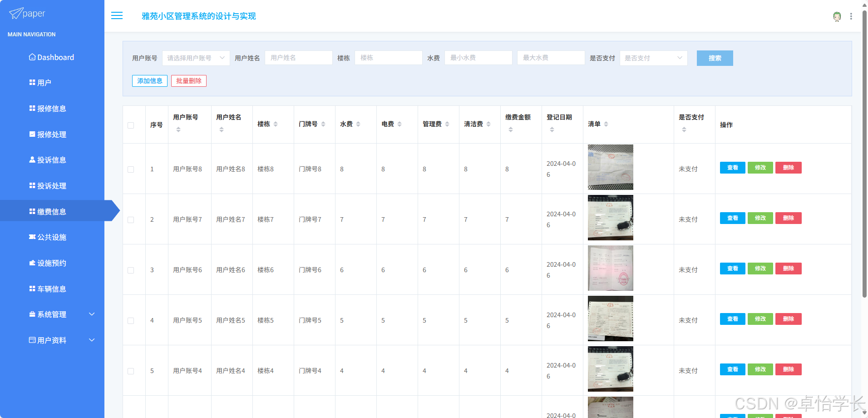The image size is (868, 418).
Task: Delete row 用户账号6 with 删除 button
Action: pos(789,269)
